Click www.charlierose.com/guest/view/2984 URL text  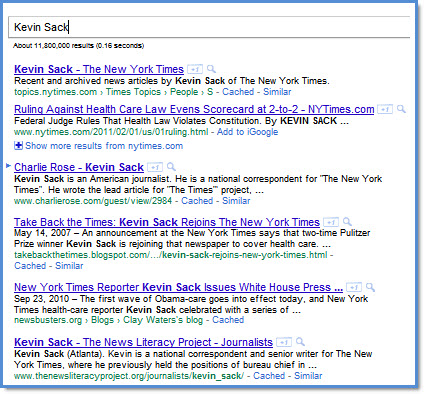click(x=93, y=201)
